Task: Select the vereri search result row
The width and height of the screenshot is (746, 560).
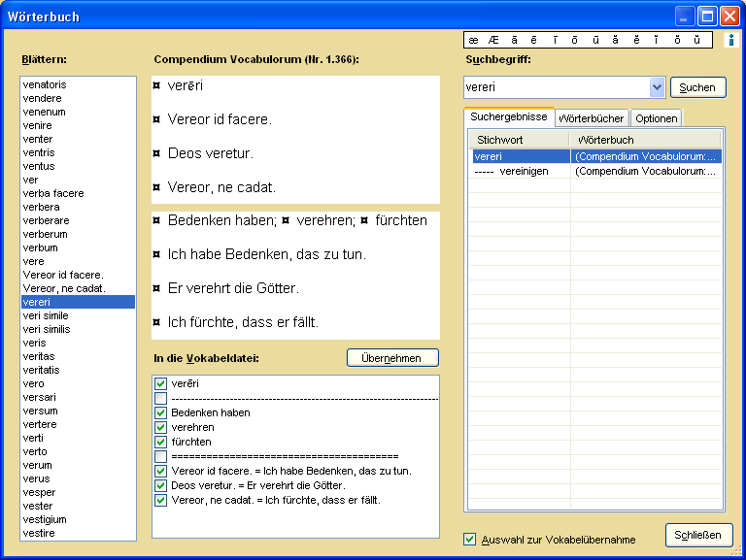Action: pyautogui.click(x=597, y=156)
